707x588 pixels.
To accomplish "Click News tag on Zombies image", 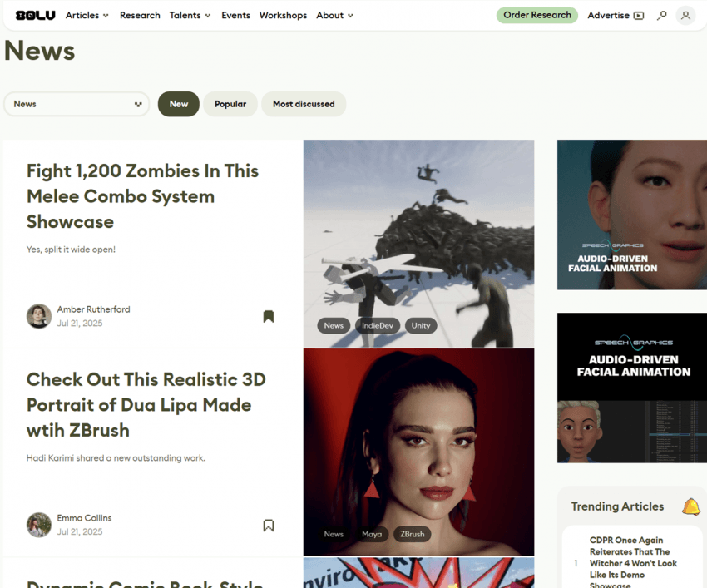I will coord(334,325).
